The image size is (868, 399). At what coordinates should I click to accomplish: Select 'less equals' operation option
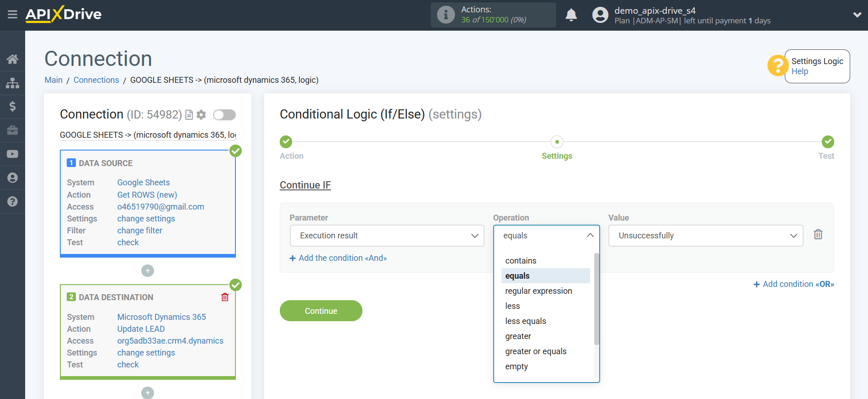point(546,321)
